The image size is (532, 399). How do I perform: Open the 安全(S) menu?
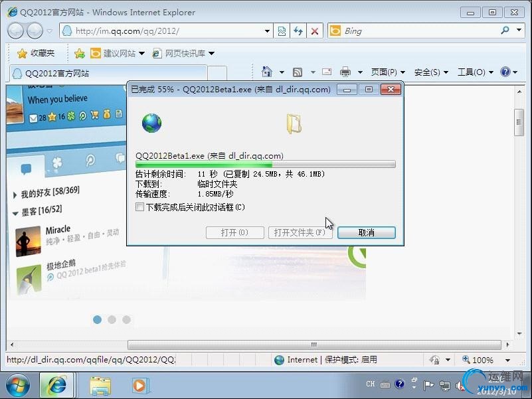pyautogui.click(x=431, y=72)
